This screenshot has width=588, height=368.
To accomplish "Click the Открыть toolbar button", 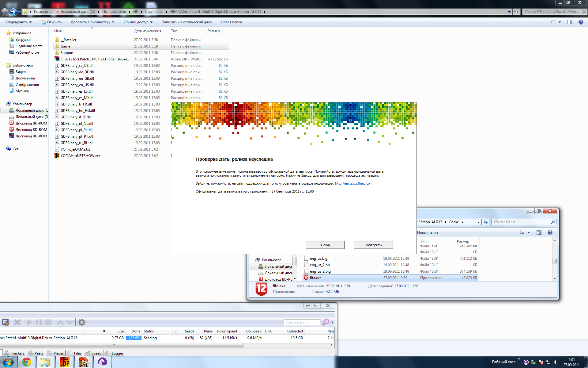I will coord(51,22).
